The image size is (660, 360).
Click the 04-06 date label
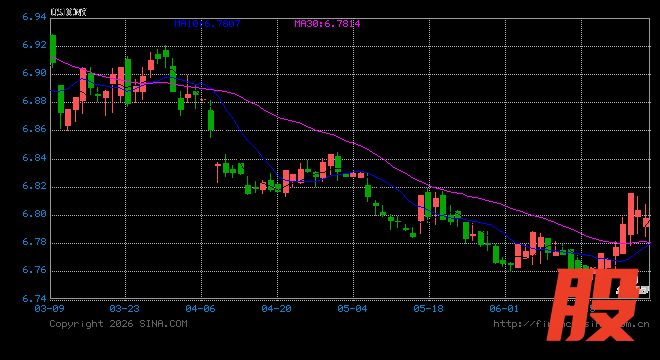pos(200,309)
